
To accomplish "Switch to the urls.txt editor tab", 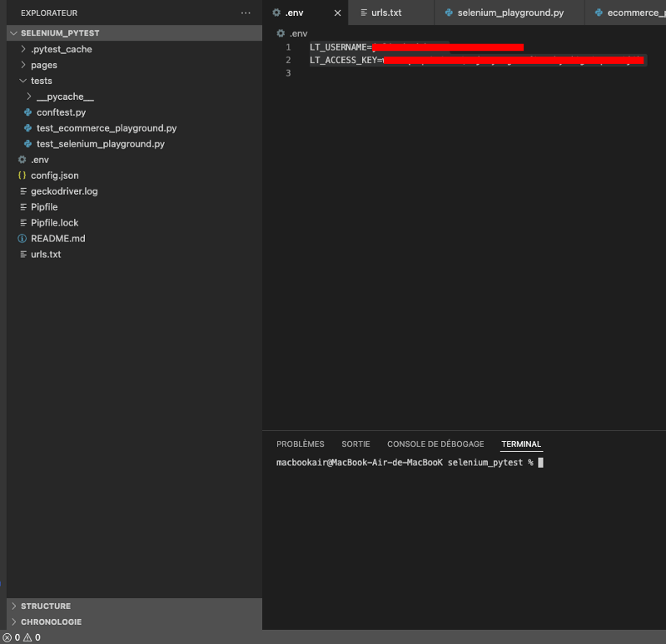I will click(x=389, y=12).
